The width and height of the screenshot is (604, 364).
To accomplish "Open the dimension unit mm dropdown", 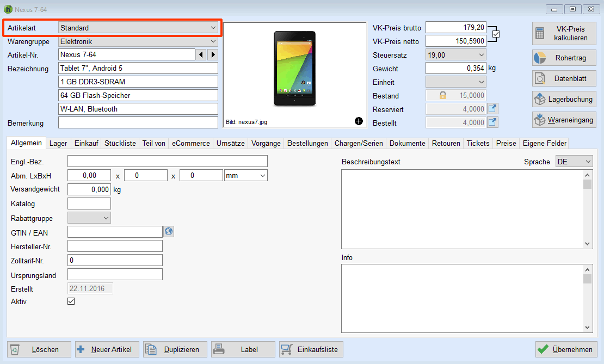I will click(x=246, y=175).
